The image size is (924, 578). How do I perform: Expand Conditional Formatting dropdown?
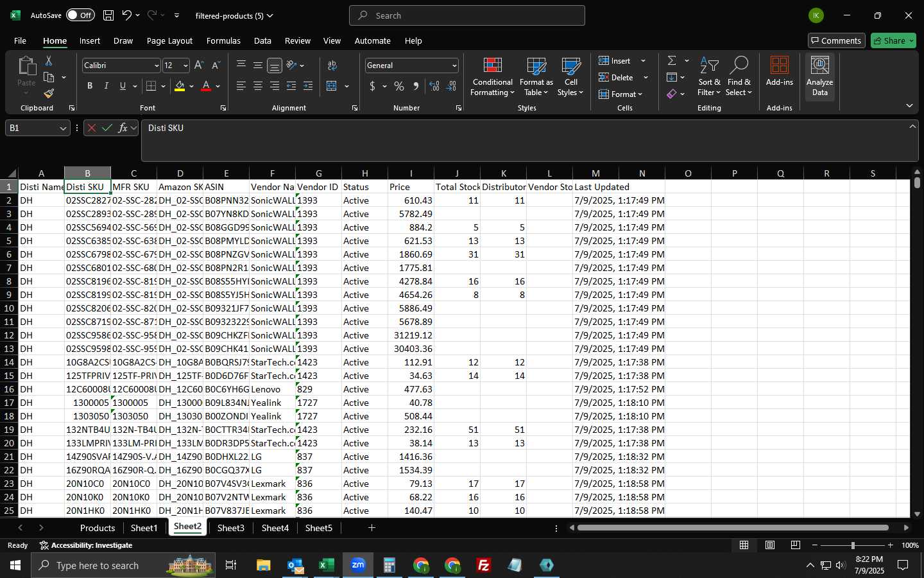492,76
